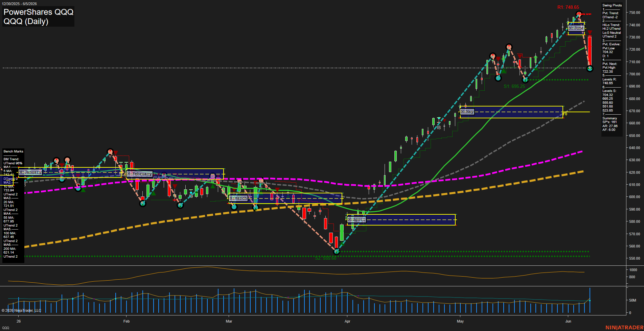Click the 1000 indicator axis label
644x331 pixels.
point(633,270)
